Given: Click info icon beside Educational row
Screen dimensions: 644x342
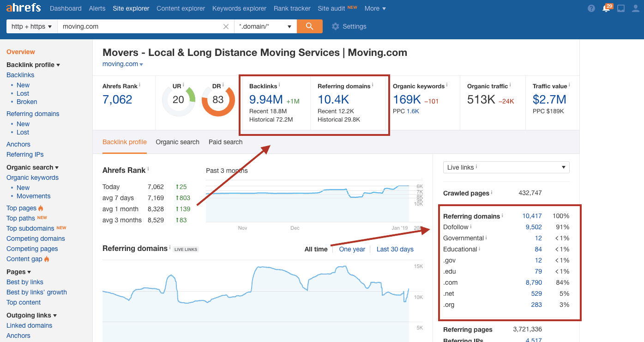Looking at the screenshot, I should 480,249.
